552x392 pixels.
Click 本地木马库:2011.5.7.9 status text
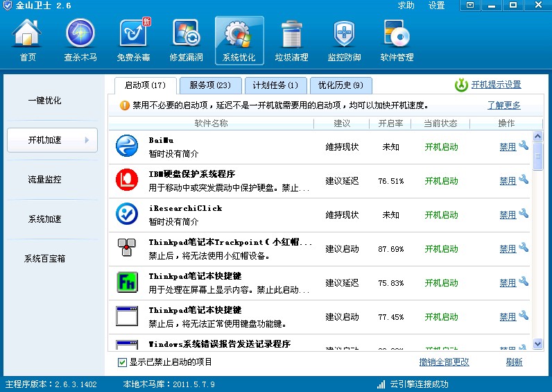(x=169, y=384)
